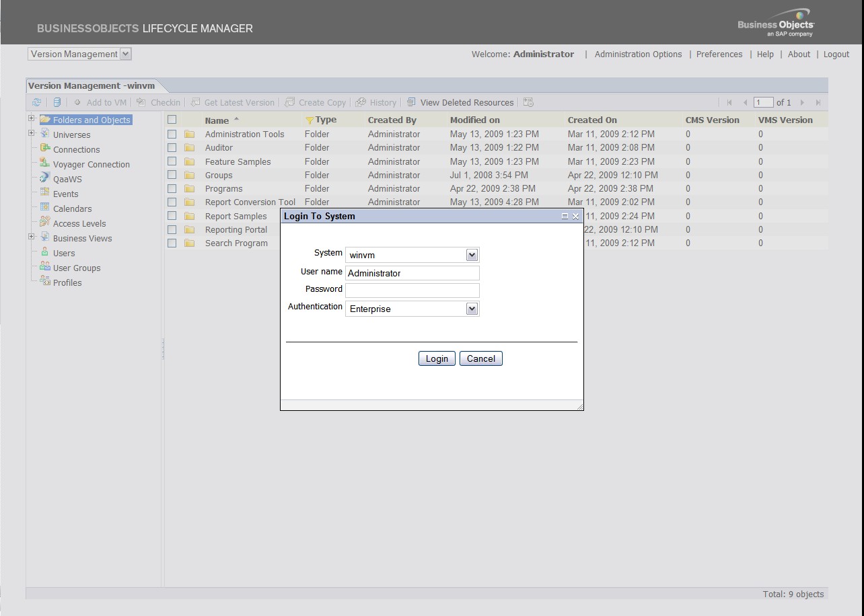This screenshot has width=864, height=616.
Task: Focus the User name input field
Action: pos(412,273)
